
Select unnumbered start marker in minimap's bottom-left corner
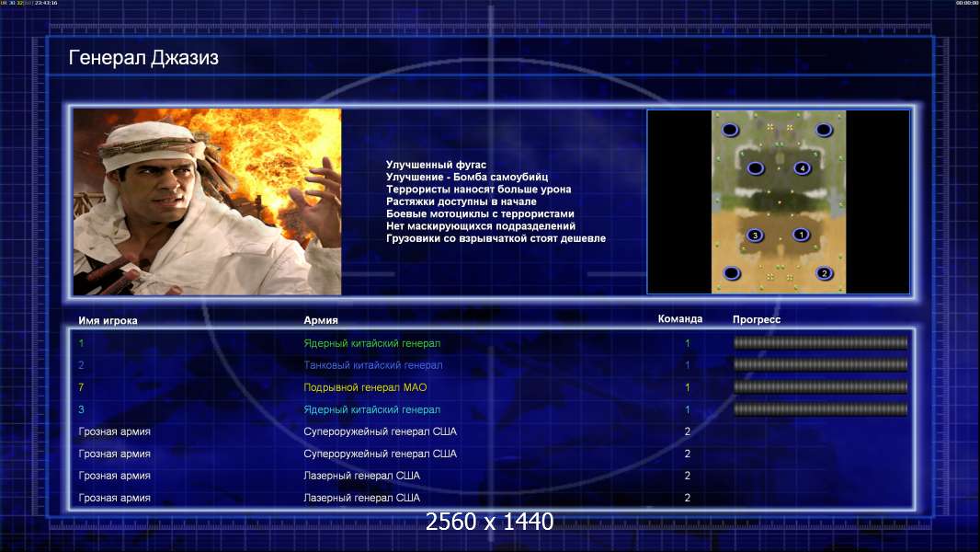[x=731, y=273]
